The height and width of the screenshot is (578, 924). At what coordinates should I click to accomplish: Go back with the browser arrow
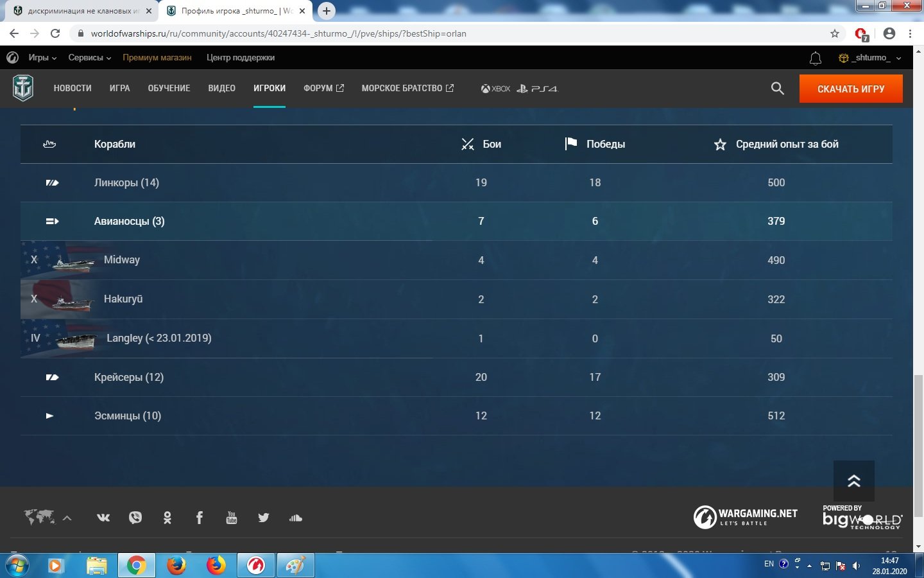click(14, 33)
